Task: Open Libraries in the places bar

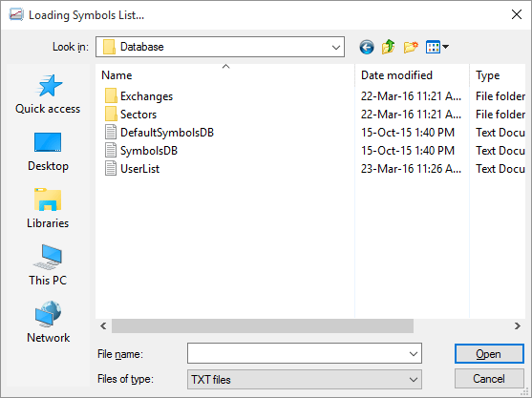Action: (x=48, y=208)
